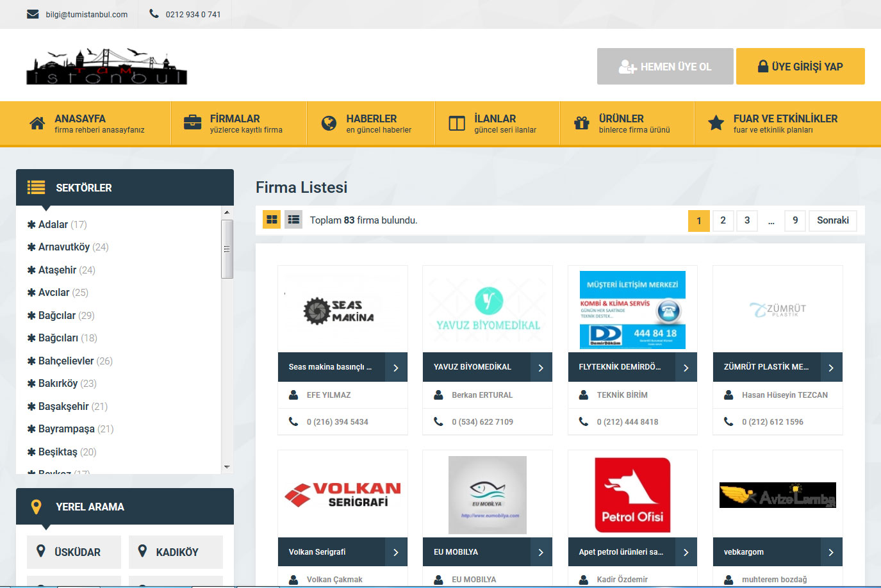Click the star icon in FUAR VE ETKİNLİKLER
The width and height of the screenshot is (881, 588).
[x=716, y=122]
